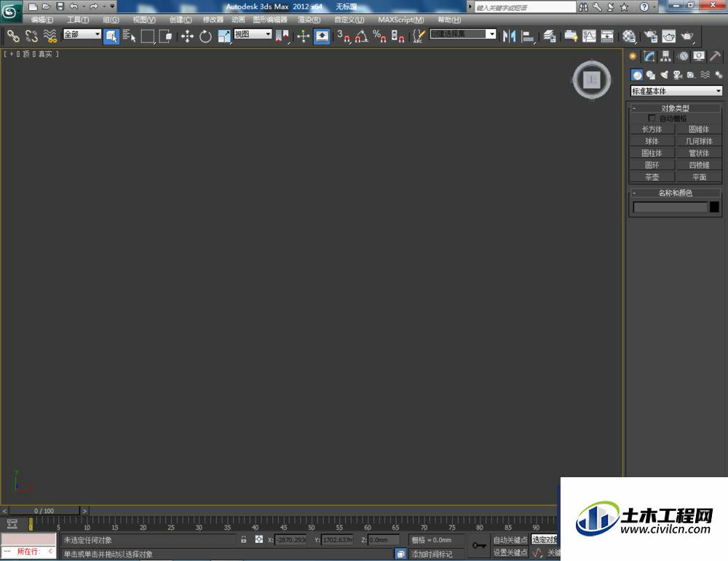Activate the Select Object tool
The height and width of the screenshot is (561, 728).
pos(111,36)
